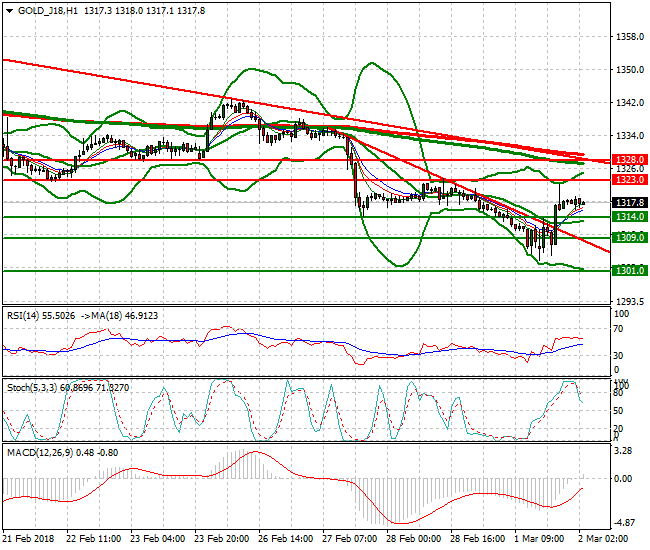The height and width of the screenshot is (550, 650).
Task: Open the chart menu triangle beside GOLD_J18
Action: point(10,11)
